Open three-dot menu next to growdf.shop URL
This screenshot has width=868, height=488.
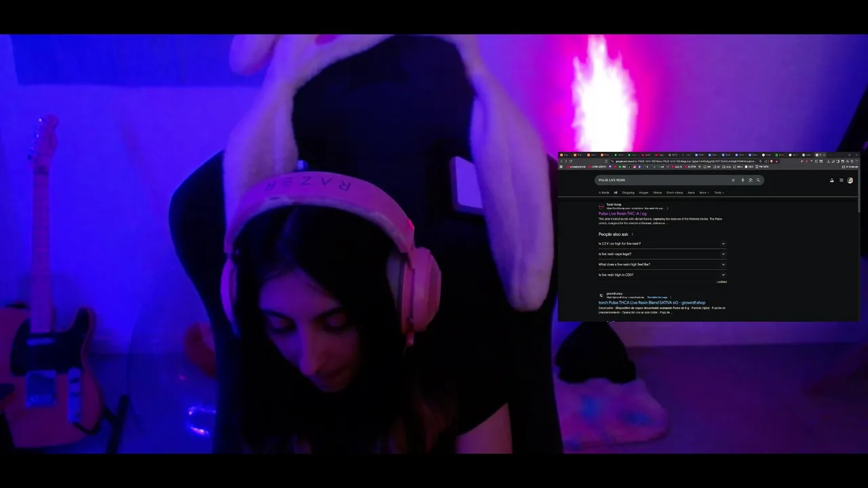671,298
